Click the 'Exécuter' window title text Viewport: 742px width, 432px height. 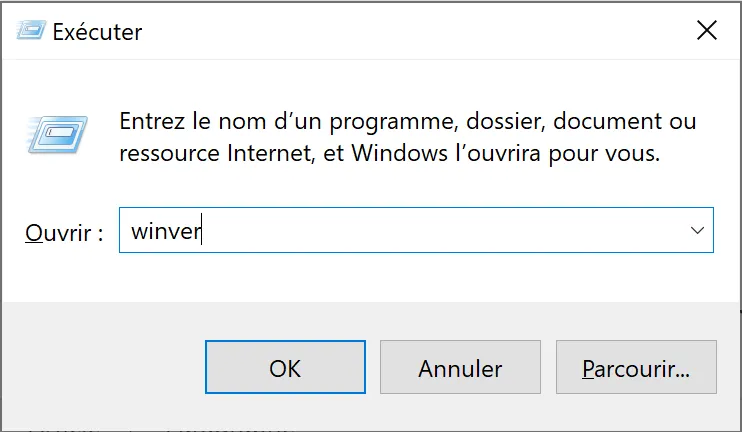pyautogui.click(x=97, y=32)
